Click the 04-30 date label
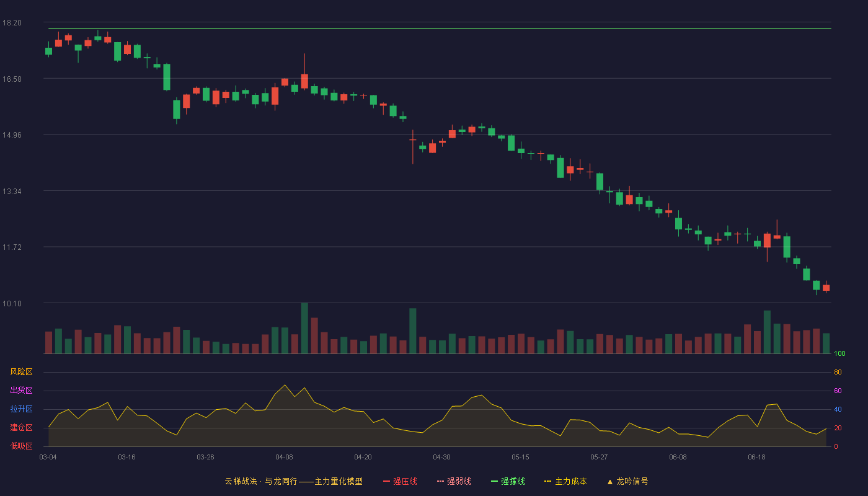 (441, 457)
